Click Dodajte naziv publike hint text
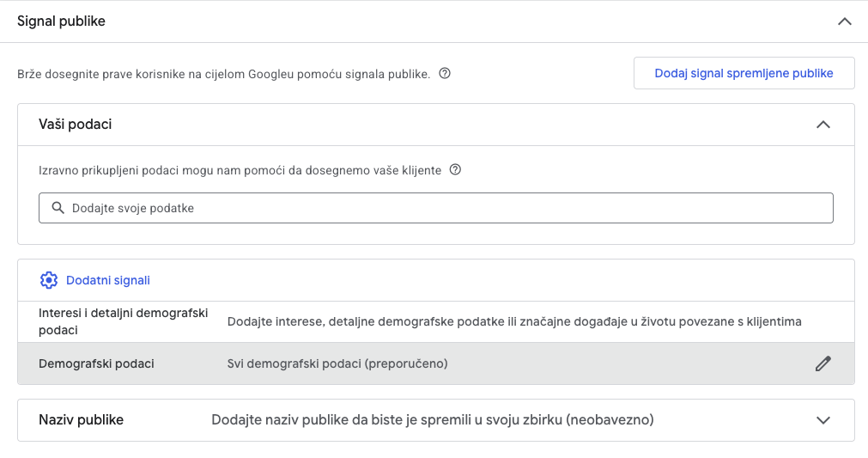This screenshot has height=458, width=868. [x=433, y=420]
